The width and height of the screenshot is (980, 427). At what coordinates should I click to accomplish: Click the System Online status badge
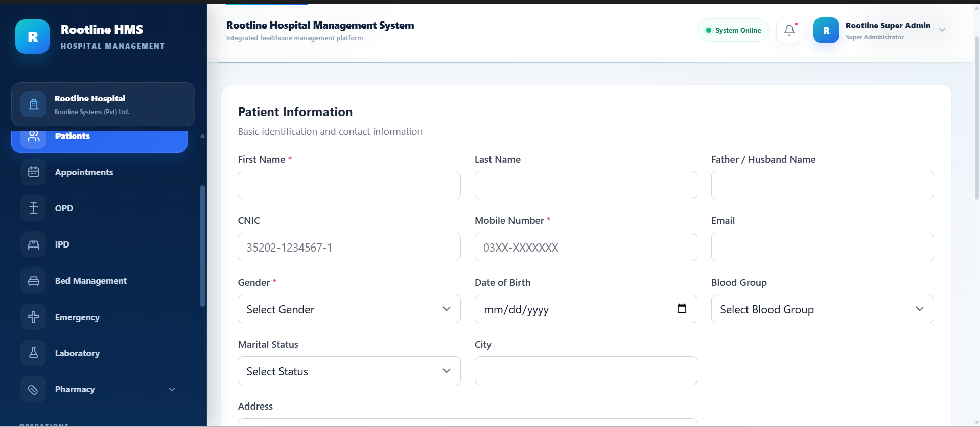[x=733, y=30]
